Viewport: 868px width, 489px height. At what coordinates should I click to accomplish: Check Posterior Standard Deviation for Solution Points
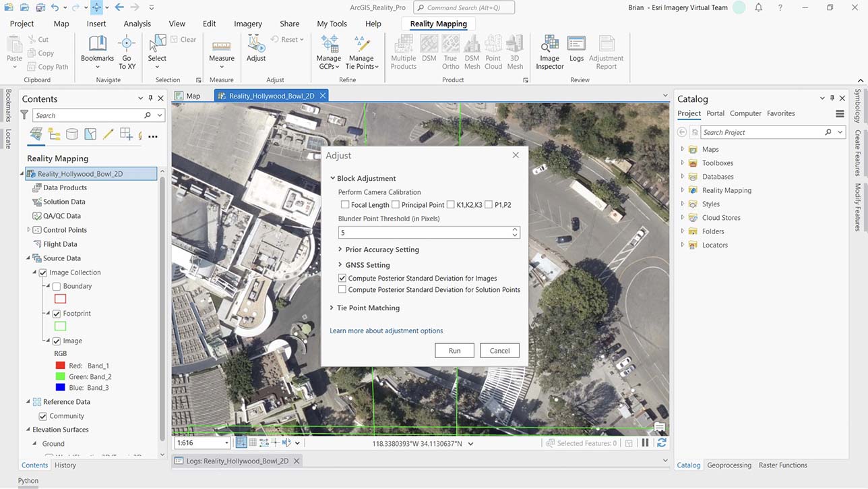click(342, 290)
